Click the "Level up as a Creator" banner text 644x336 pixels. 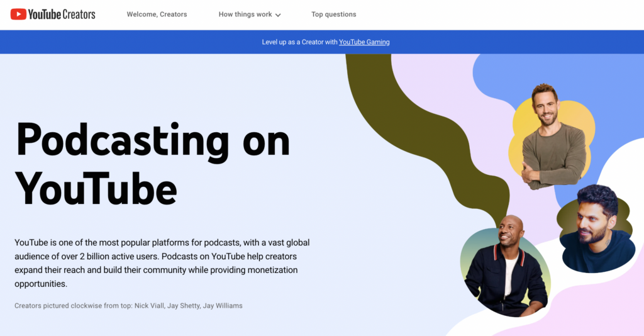point(299,42)
